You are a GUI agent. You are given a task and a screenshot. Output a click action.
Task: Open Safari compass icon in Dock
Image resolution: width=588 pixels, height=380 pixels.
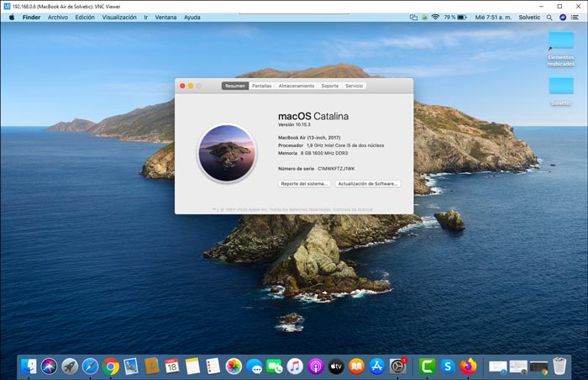[x=91, y=366]
